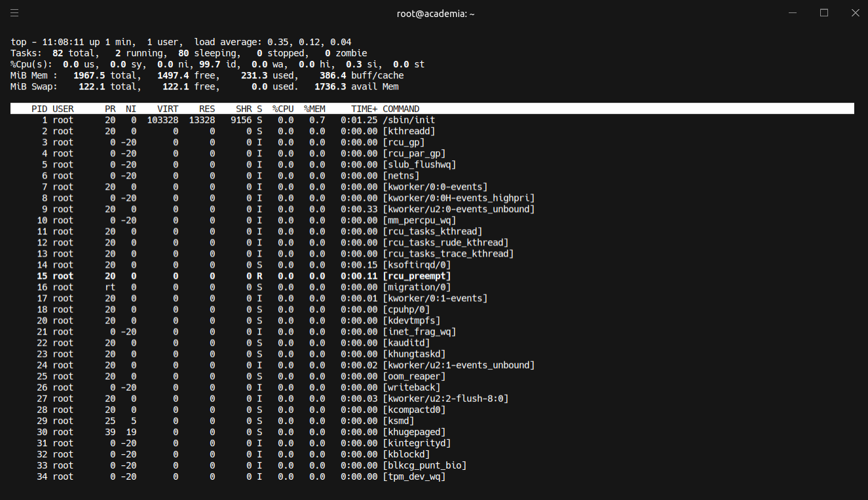Image resolution: width=868 pixels, height=500 pixels.
Task: Click the PID column header
Action: click(39, 109)
